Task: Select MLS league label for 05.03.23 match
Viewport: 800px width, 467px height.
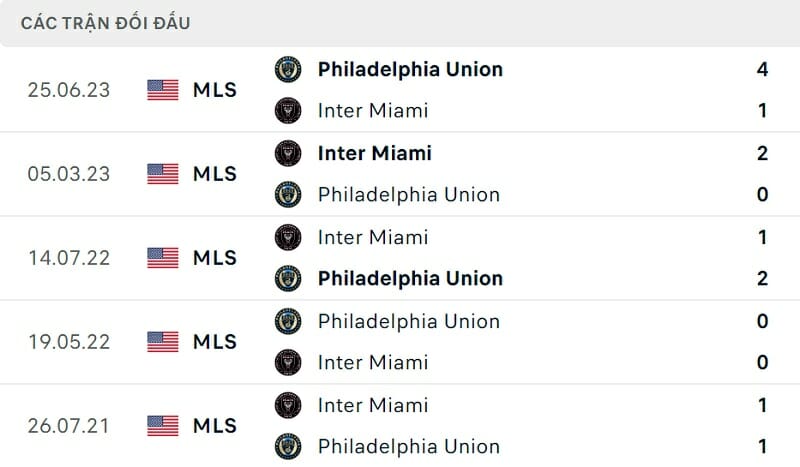Action: [215, 174]
